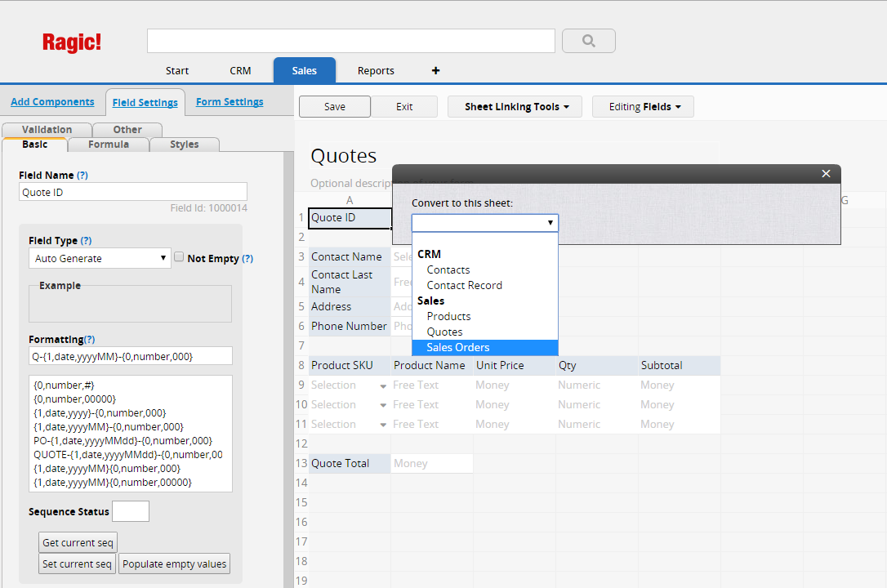Image resolution: width=887 pixels, height=588 pixels.
Task: Open the Styles sub-tab
Action: tap(185, 145)
